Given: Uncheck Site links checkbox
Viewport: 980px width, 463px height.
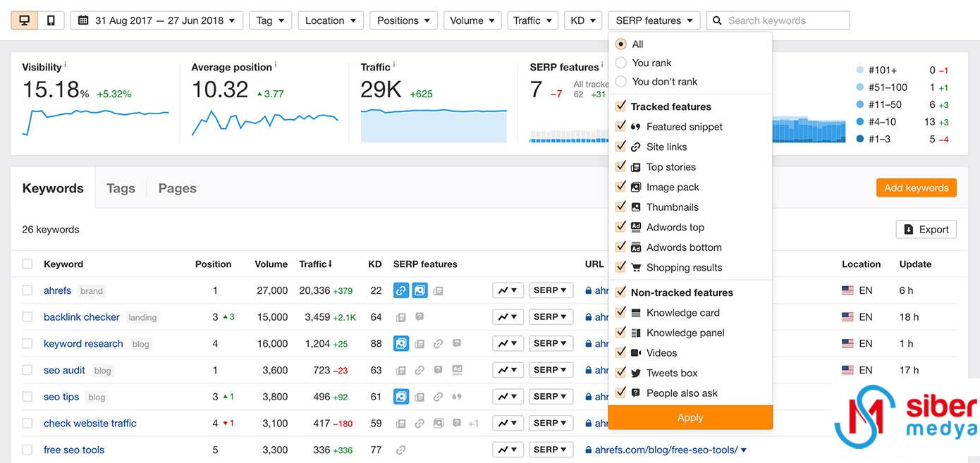Looking at the screenshot, I should click(620, 147).
